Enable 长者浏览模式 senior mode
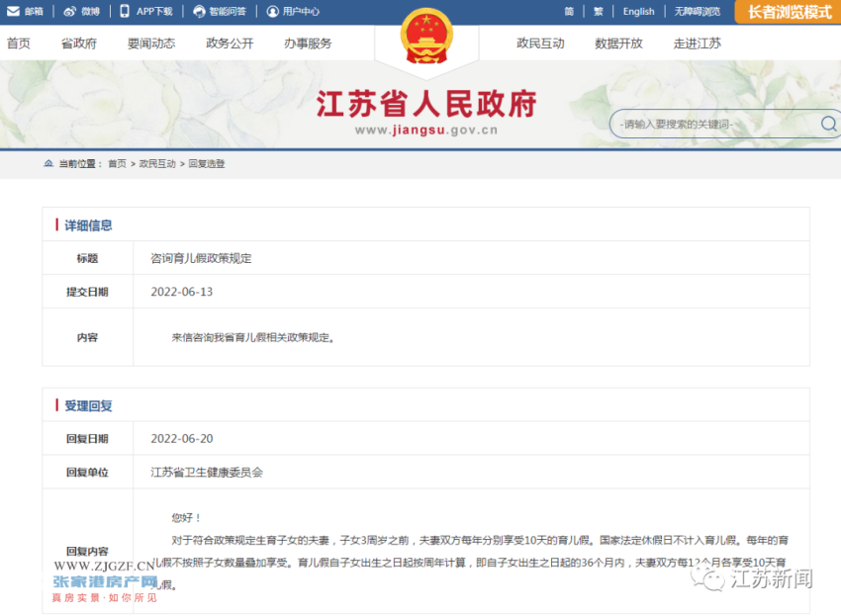 789,12
